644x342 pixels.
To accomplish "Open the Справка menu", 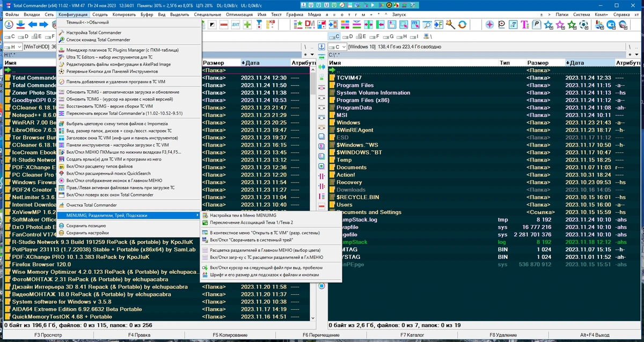I will coord(621,13).
